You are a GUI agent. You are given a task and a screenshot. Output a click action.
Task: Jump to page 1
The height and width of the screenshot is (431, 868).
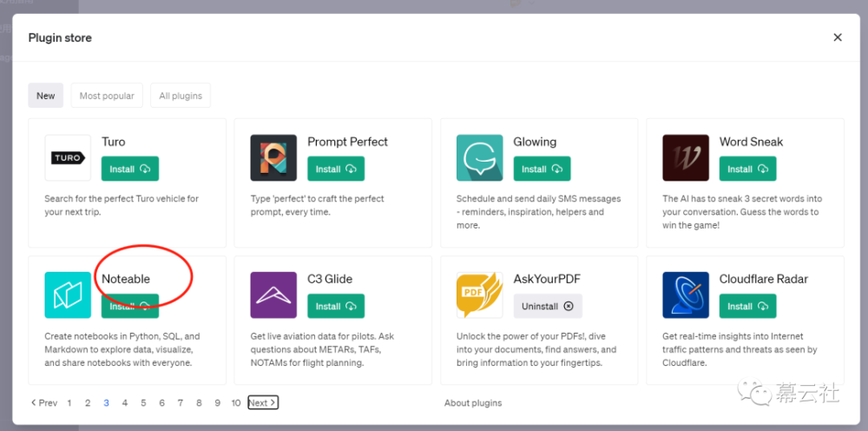tap(69, 402)
